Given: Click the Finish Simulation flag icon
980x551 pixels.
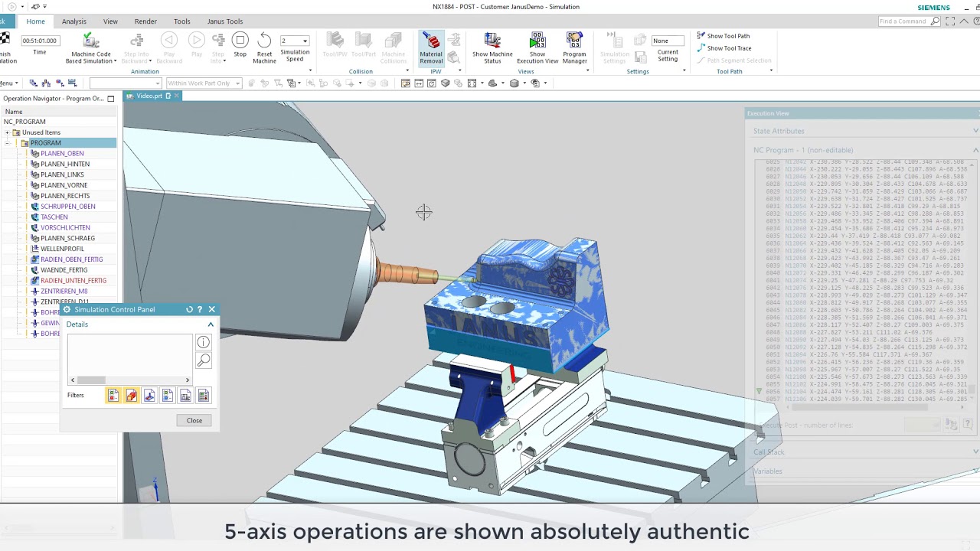Looking at the screenshot, I should 5,41.
